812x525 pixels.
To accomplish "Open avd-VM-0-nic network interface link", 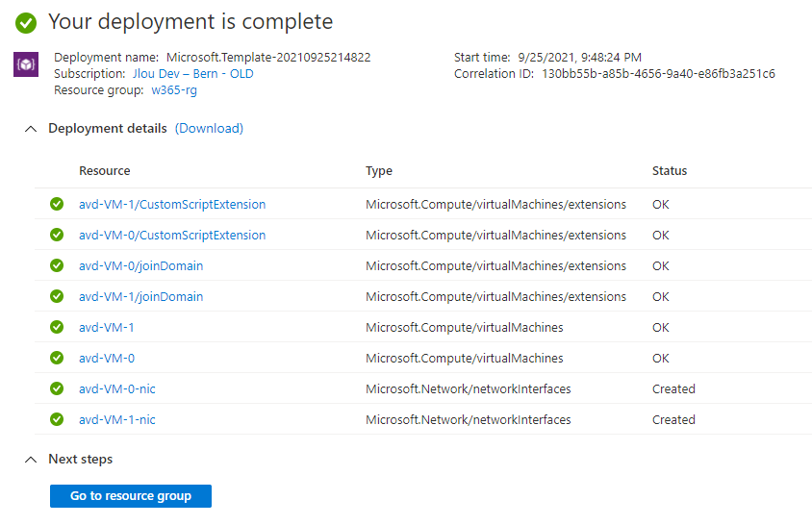I will pos(117,388).
